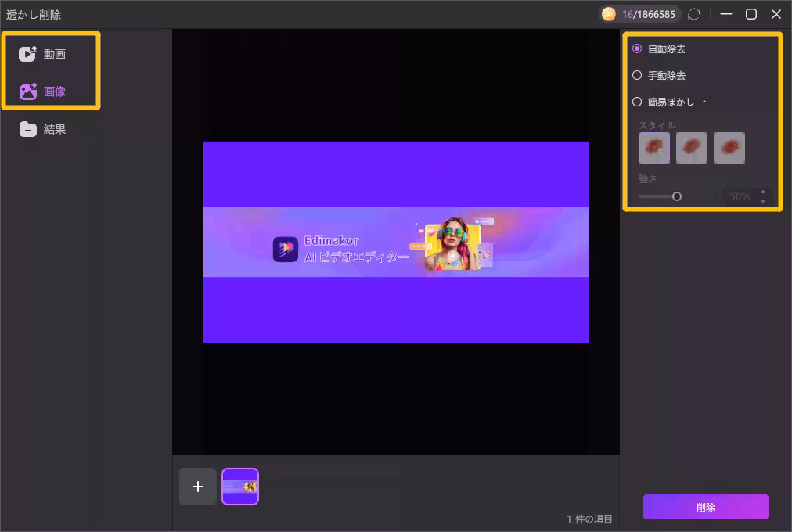The image size is (792, 532).
Task: Open the 動画 tab label
Action: click(55, 54)
